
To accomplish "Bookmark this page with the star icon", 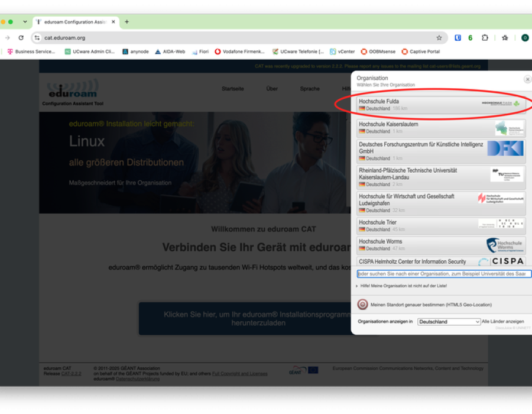I will 439,38.
